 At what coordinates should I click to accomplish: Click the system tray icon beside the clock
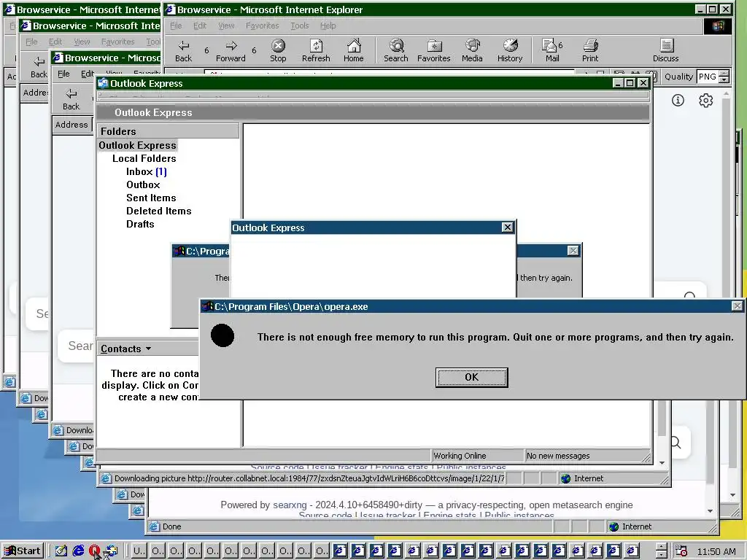pos(681,551)
